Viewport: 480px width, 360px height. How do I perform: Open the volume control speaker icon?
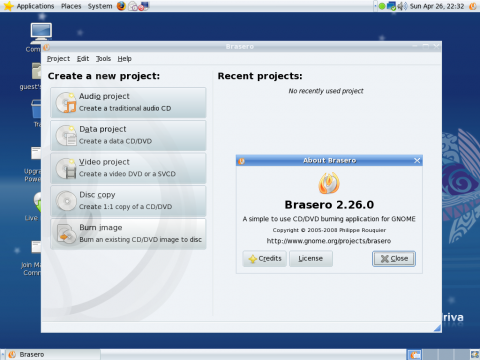pyautogui.click(x=402, y=6)
